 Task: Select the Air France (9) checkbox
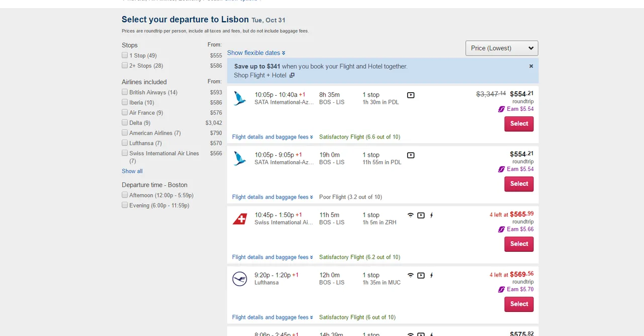pyautogui.click(x=125, y=113)
